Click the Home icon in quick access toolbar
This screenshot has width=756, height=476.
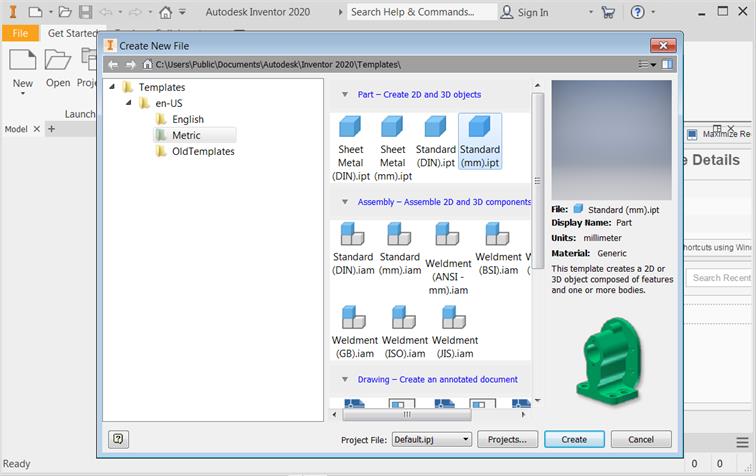click(x=165, y=12)
